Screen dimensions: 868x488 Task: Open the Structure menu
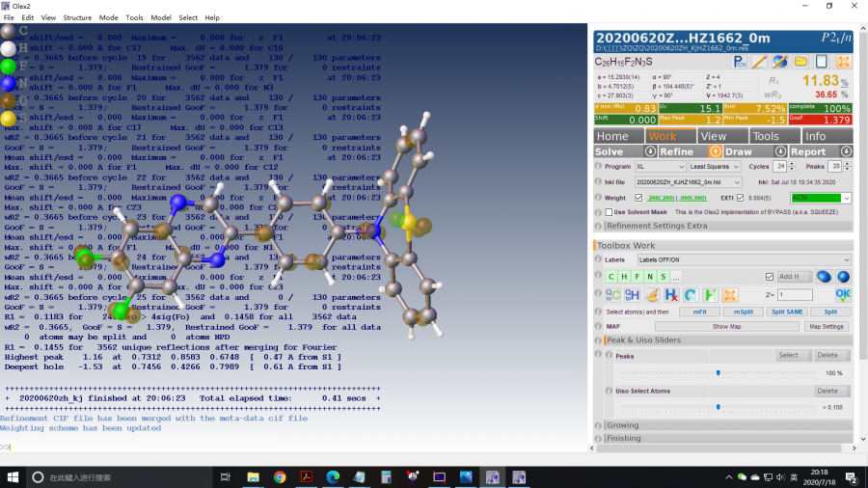77,17
